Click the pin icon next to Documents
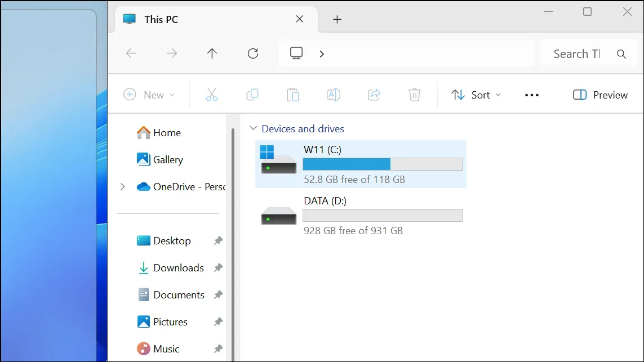This screenshot has width=644, height=362. [218, 295]
